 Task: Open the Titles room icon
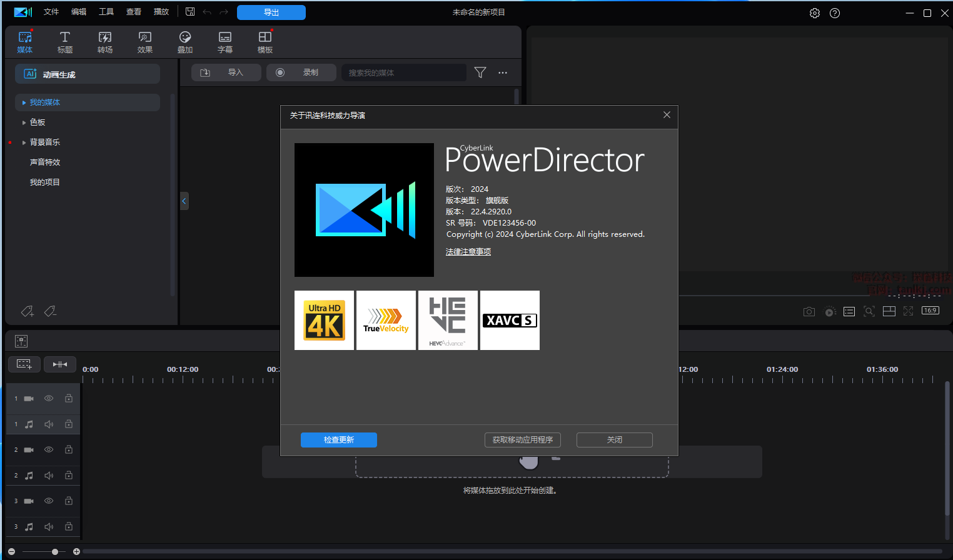pos(64,42)
